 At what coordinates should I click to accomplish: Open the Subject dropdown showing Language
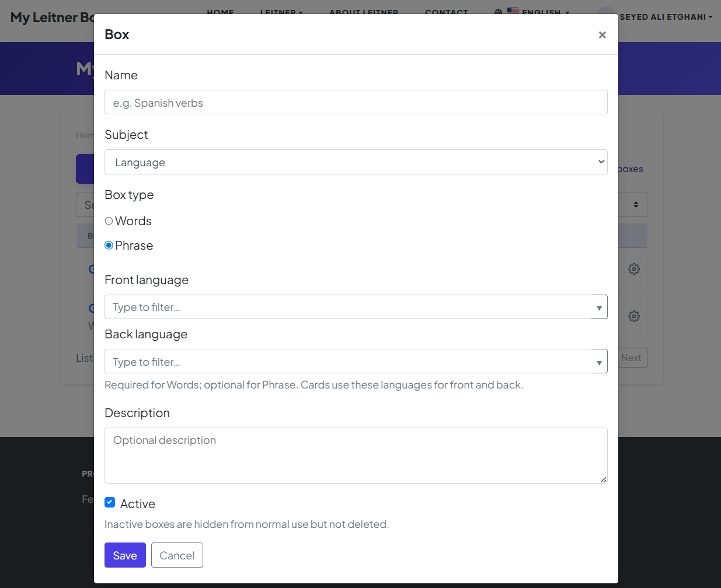[x=356, y=162]
